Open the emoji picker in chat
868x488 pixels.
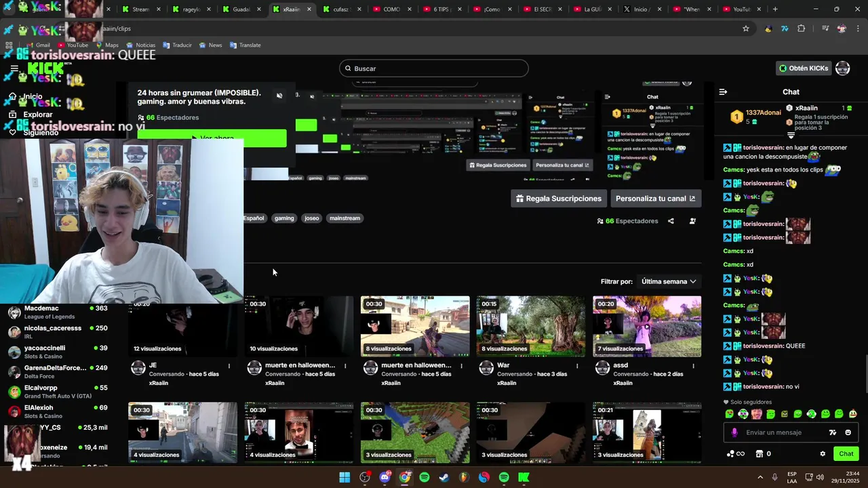pyautogui.click(x=848, y=432)
